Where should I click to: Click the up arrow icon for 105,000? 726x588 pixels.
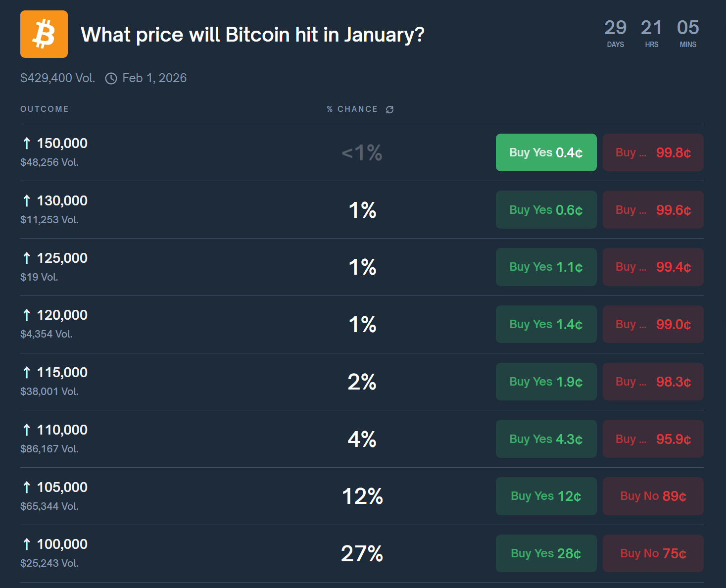(x=27, y=488)
